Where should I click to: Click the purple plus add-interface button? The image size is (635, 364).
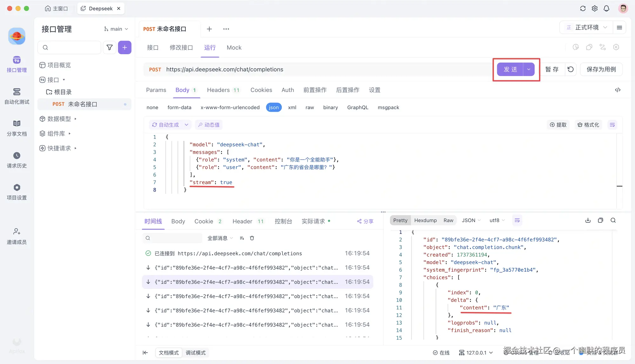[x=125, y=47]
